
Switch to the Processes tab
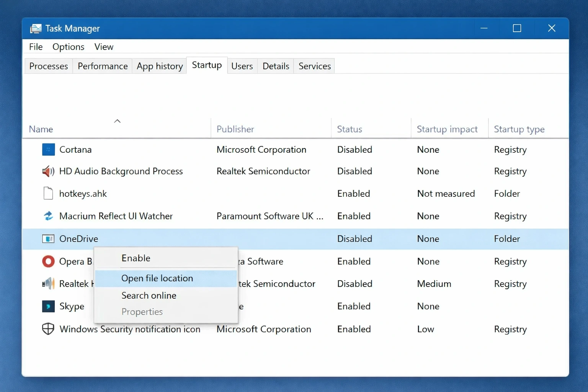(48, 66)
